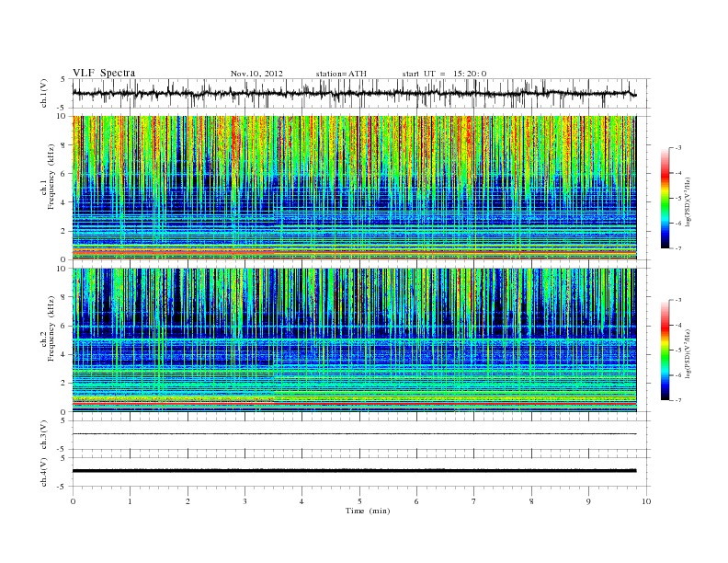
Task: Click the "-5" tick on ch.4(V) axis
Action: 63,487
